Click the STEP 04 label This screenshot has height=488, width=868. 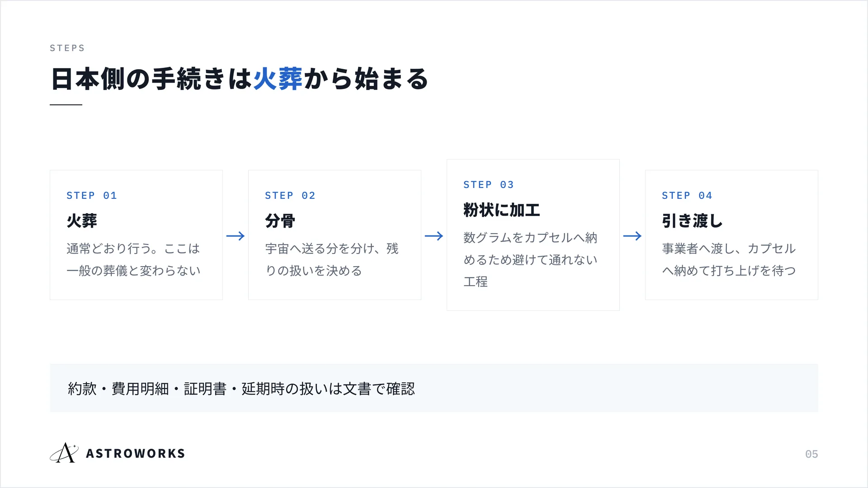click(687, 196)
